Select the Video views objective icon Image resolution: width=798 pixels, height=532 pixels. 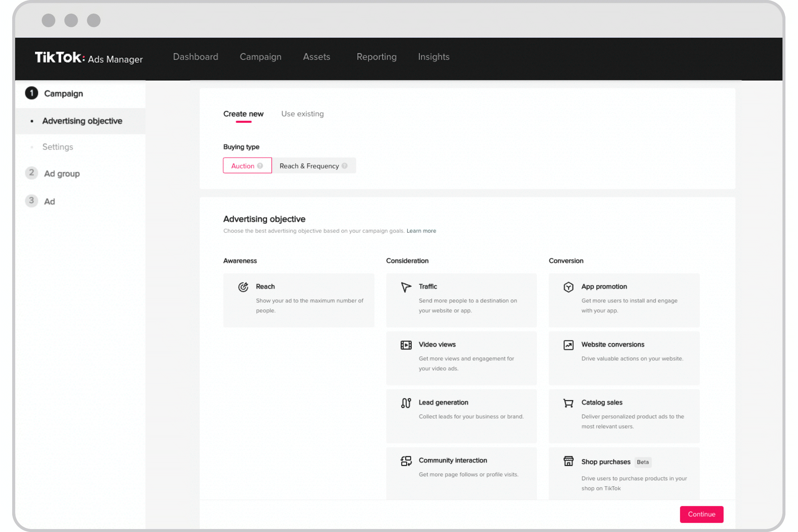pos(406,344)
